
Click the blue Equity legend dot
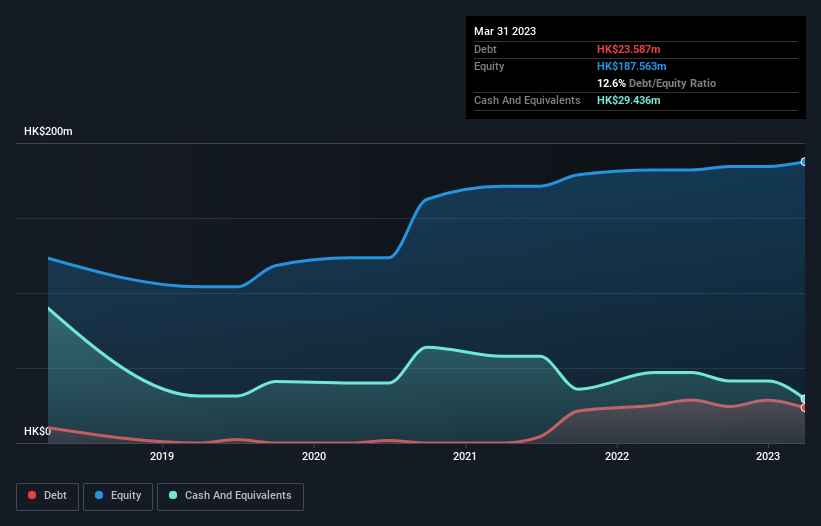coord(99,495)
